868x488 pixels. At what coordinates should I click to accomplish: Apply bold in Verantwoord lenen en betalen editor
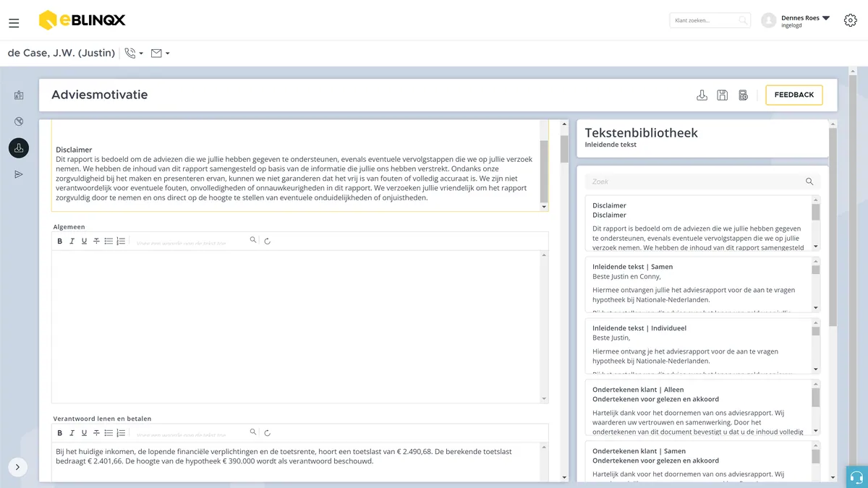[60, 433]
